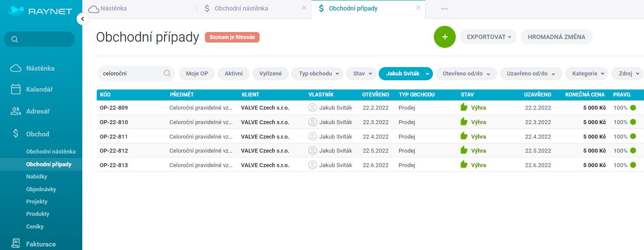This screenshot has height=250, width=644.
Task: Open Kalendář in the sidebar
Action: [39, 89]
